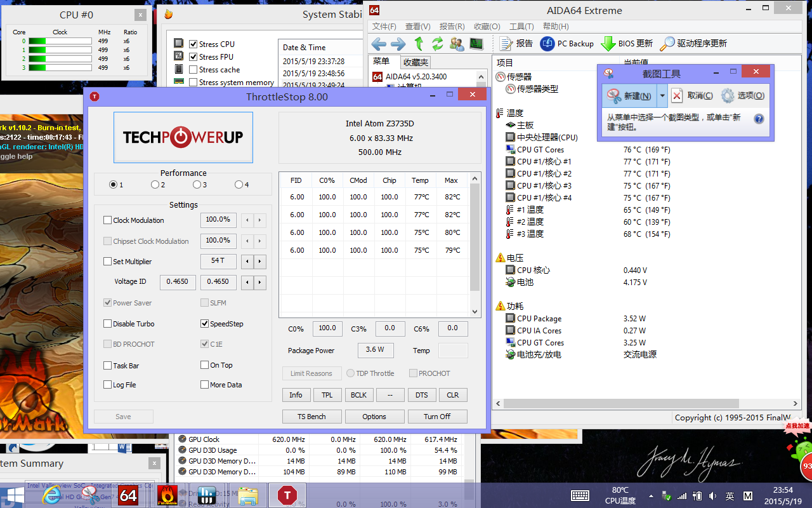Open Internet Explorer from taskbar
This screenshot has width=812, height=508.
coord(52,495)
